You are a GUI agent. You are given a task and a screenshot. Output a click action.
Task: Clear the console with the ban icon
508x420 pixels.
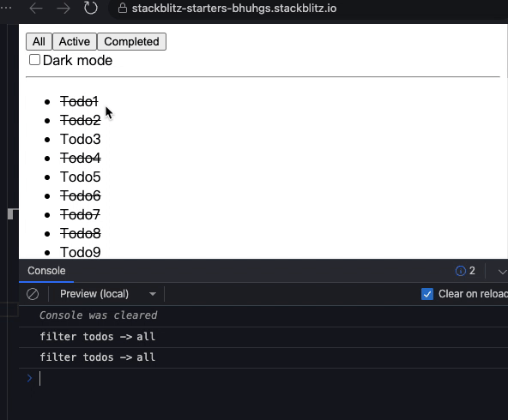(x=33, y=294)
